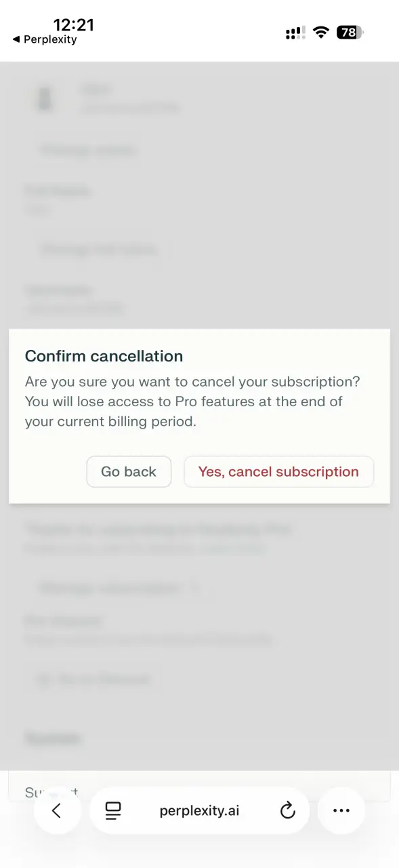Reload the page with the refresh icon
399x868 pixels.
pos(288,810)
